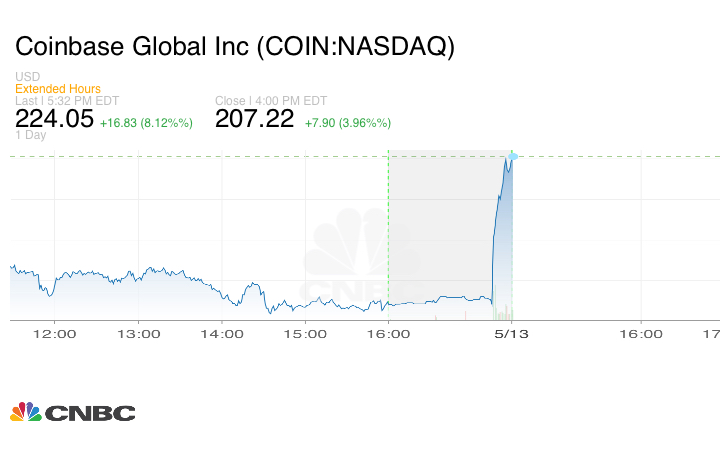Click the +16.83 (8.12%) change value
Viewport: 720px width, 450px height.
click(148, 123)
